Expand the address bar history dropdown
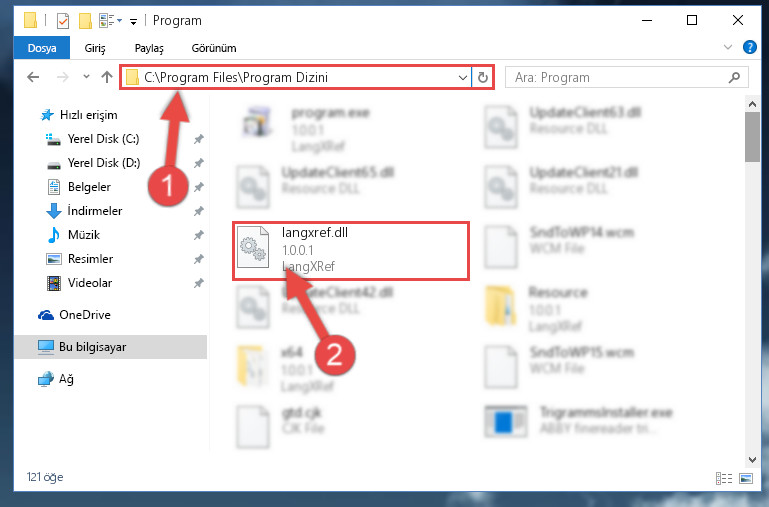The height and width of the screenshot is (507, 769). [462, 77]
